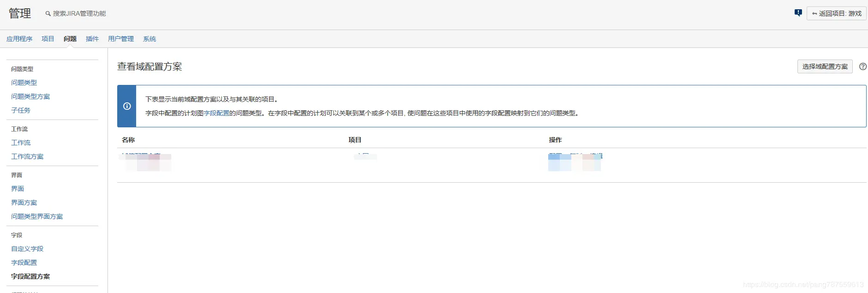Click the 字段配置 link in the info text
The image size is (868, 293).
click(x=216, y=113)
